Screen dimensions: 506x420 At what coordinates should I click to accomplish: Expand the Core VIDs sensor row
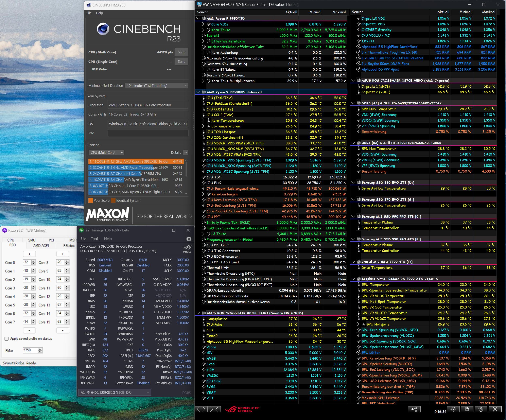point(203,24)
